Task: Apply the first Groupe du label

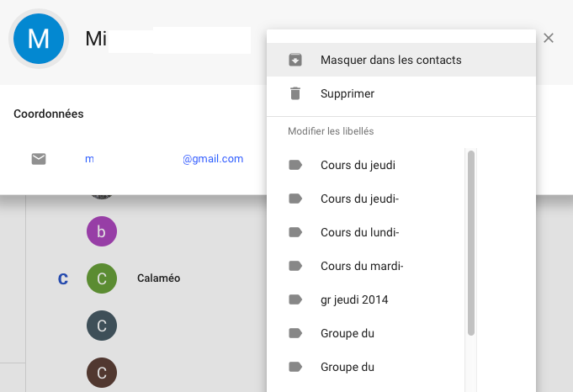Action: [365, 333]
